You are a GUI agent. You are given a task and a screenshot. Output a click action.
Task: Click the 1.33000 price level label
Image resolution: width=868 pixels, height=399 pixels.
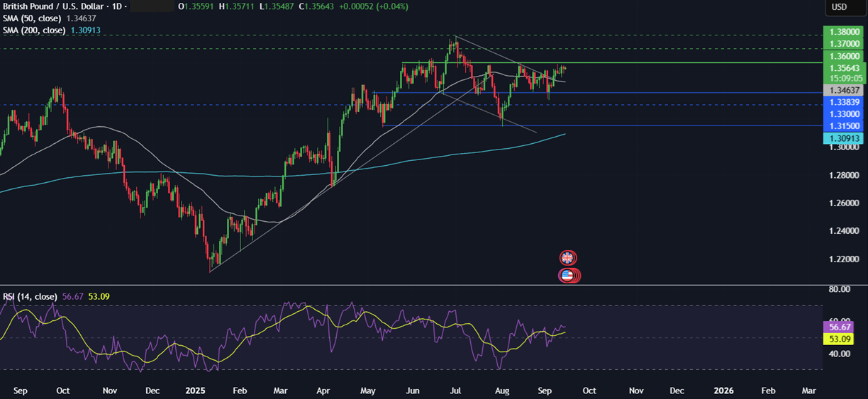(x=843, y=113)
